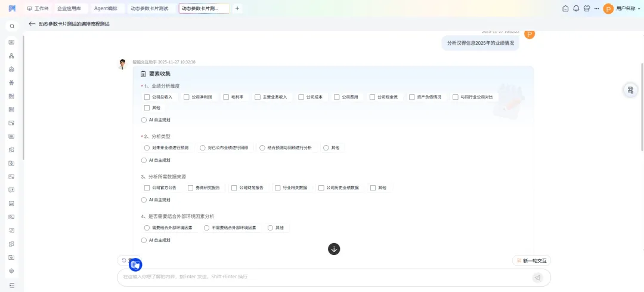Image resolution: width=644 pixels, height=292 pixels.
Task: Click the user message 分析汉得信息2025年的业绩情况
Action: click(x=480, y=43)
